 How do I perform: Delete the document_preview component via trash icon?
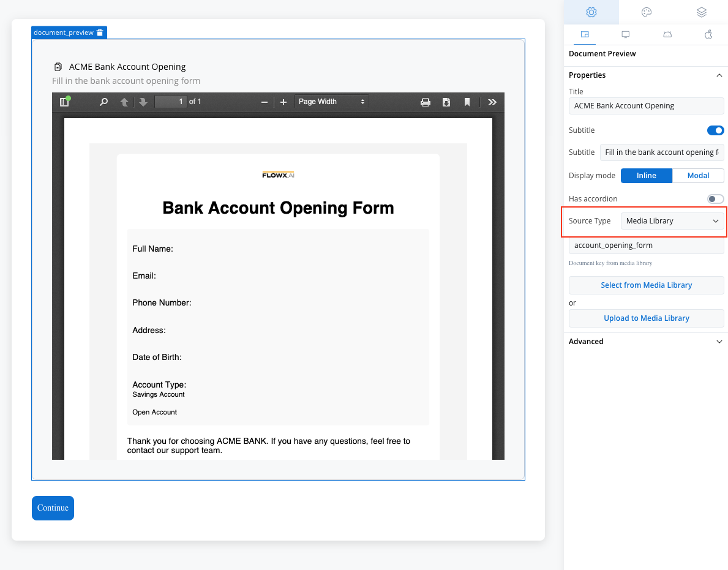point(100,32)
